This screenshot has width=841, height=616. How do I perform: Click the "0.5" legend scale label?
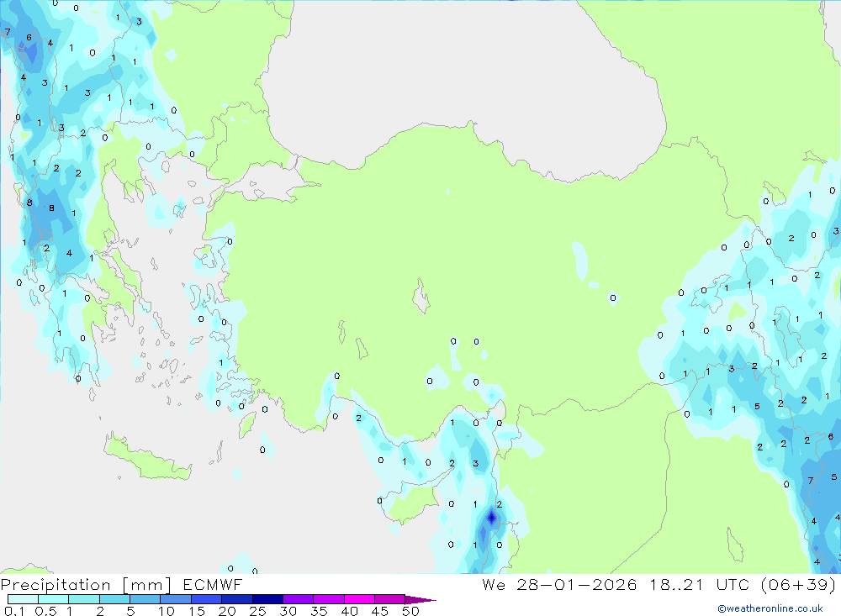(45, 611)
